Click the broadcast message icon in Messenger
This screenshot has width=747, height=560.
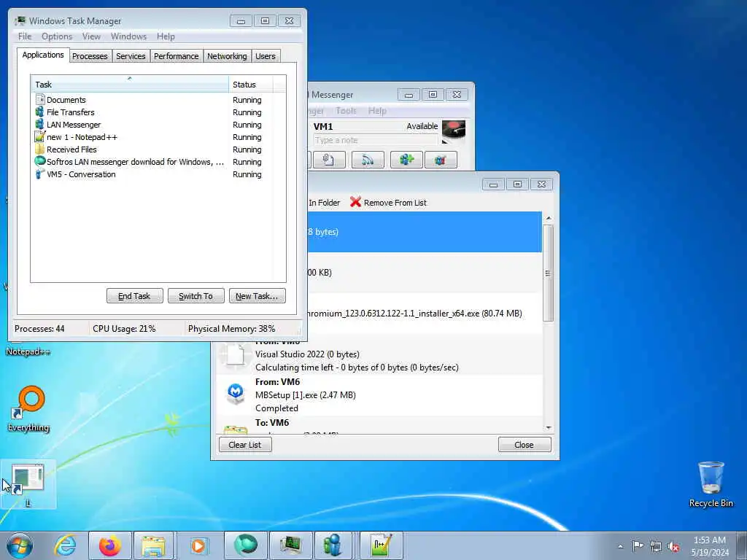click(368, 160)
